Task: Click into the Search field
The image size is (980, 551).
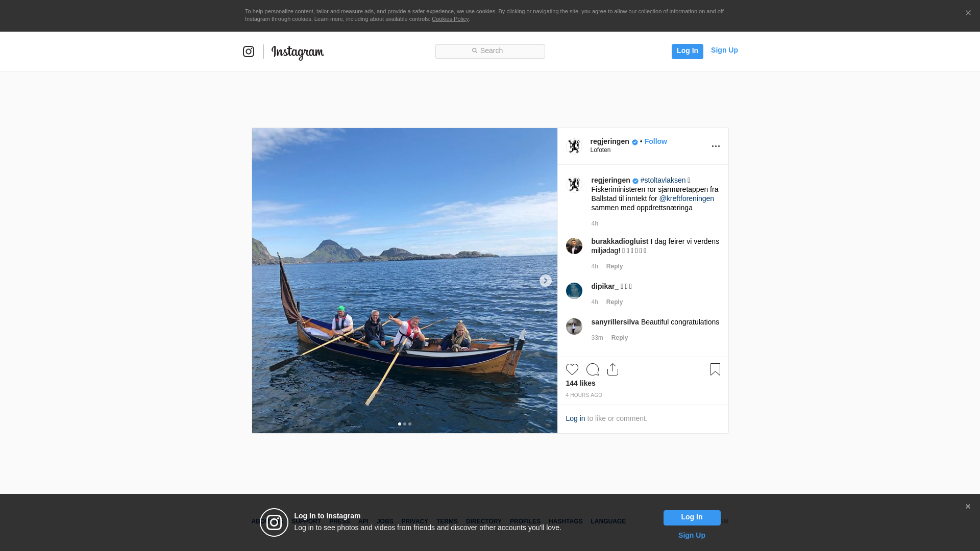Action: coord(490,51)
